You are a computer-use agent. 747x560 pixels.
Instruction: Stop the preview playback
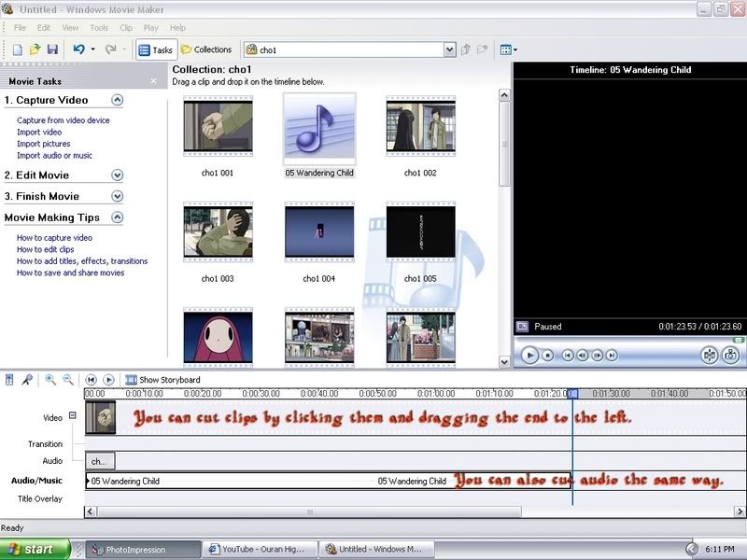(x=548, y=356)
